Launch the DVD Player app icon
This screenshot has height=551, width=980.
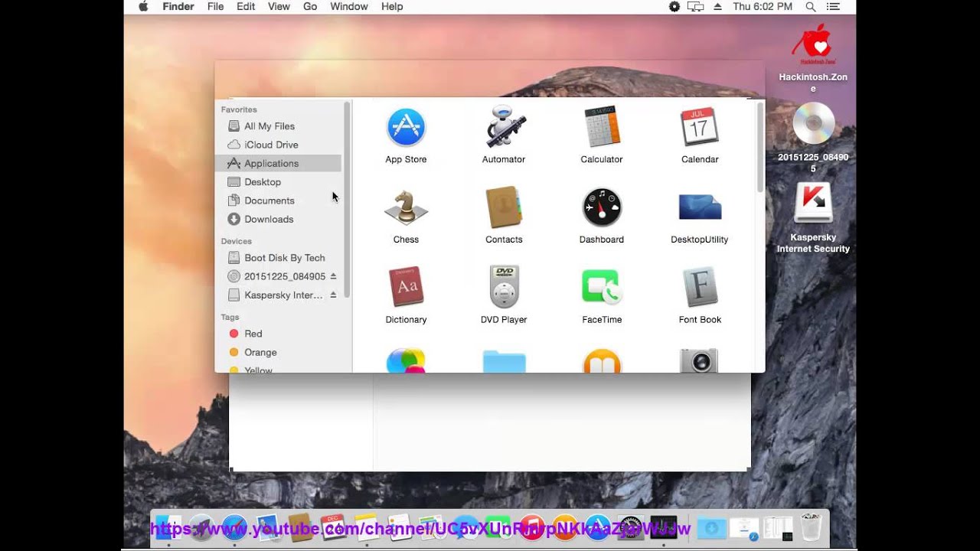(504, 287)
